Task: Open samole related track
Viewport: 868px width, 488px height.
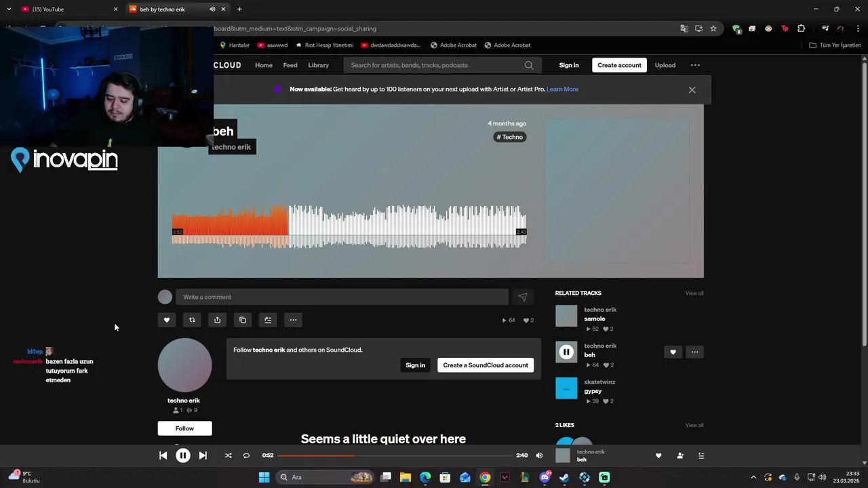Action: tap(595, 319)
